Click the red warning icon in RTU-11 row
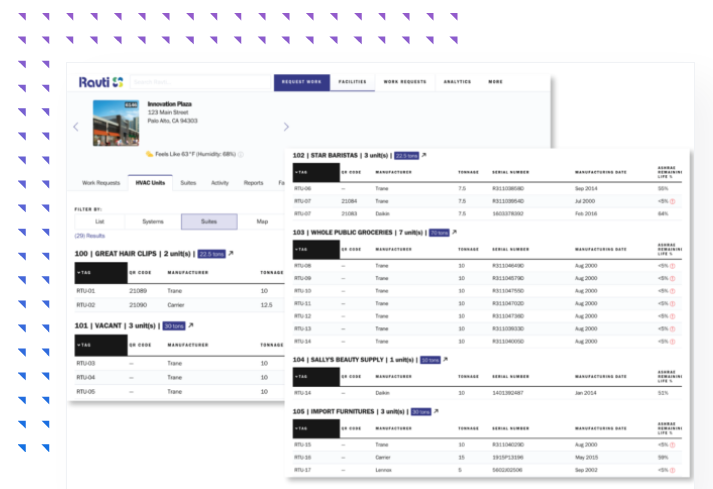This screenshot has height=489, width=713. point(673,303)
